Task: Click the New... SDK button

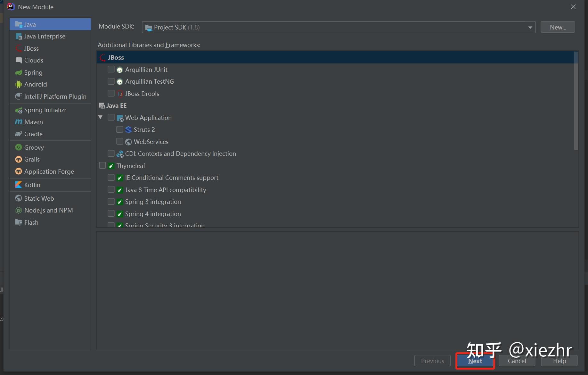Action: click(558, 27)
